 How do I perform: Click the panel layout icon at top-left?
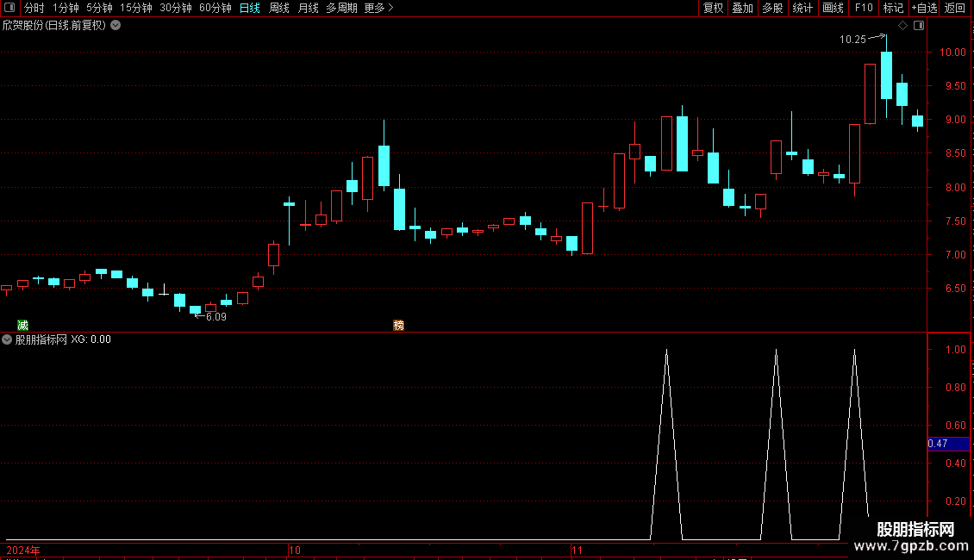coord(9,8)
